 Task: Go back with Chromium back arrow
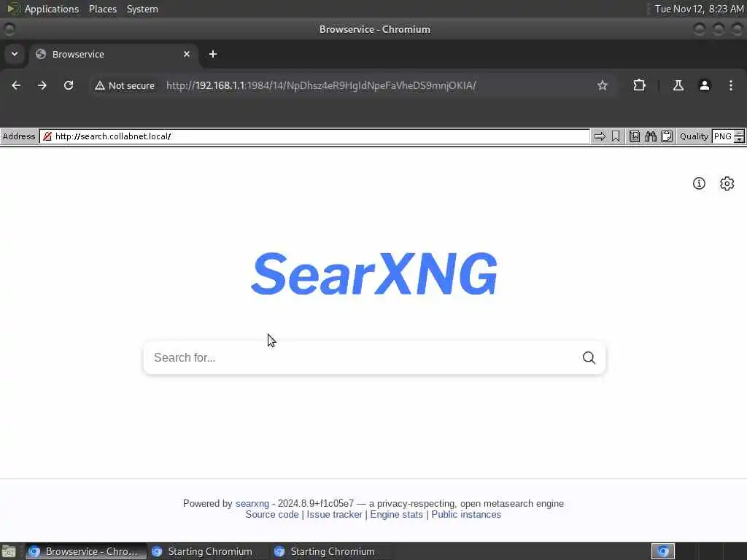tap(16, 85)
